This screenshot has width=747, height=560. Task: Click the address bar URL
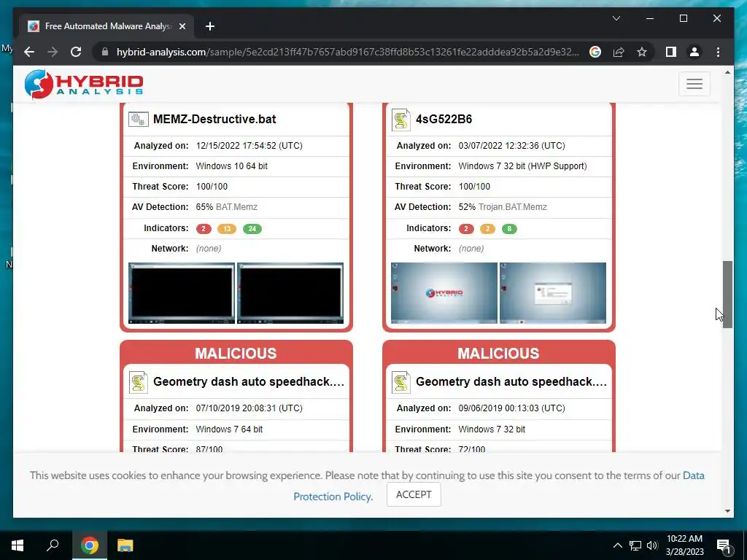point(348,52)
